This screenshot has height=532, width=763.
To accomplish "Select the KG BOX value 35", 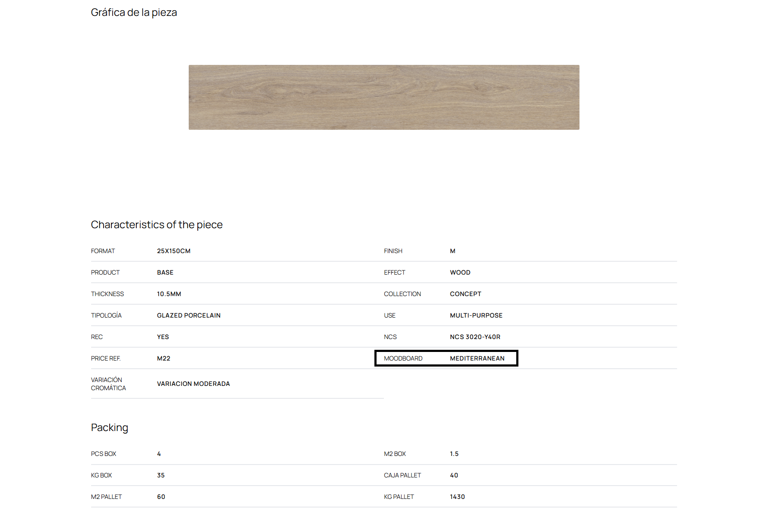I will pyautogui.click(x=161, y=475).
